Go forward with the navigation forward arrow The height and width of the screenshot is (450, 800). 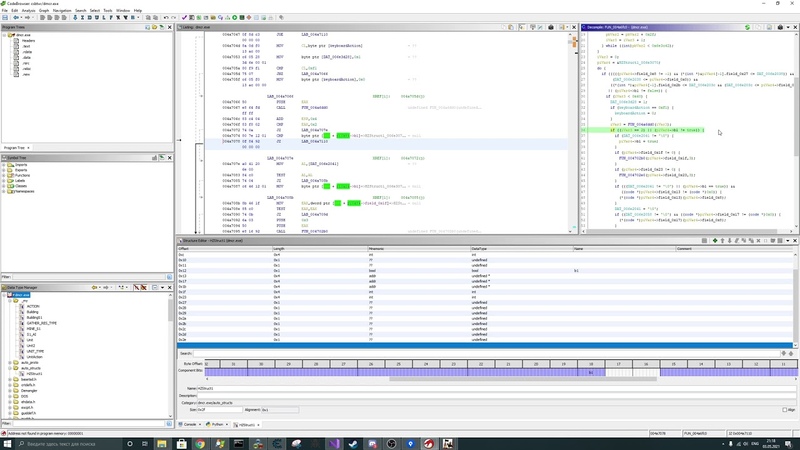(x=27, y=17)
